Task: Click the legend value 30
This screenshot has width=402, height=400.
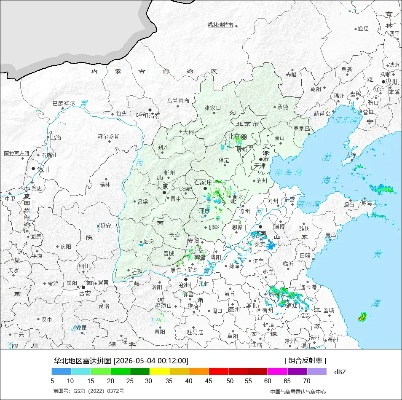Action: 149,380
